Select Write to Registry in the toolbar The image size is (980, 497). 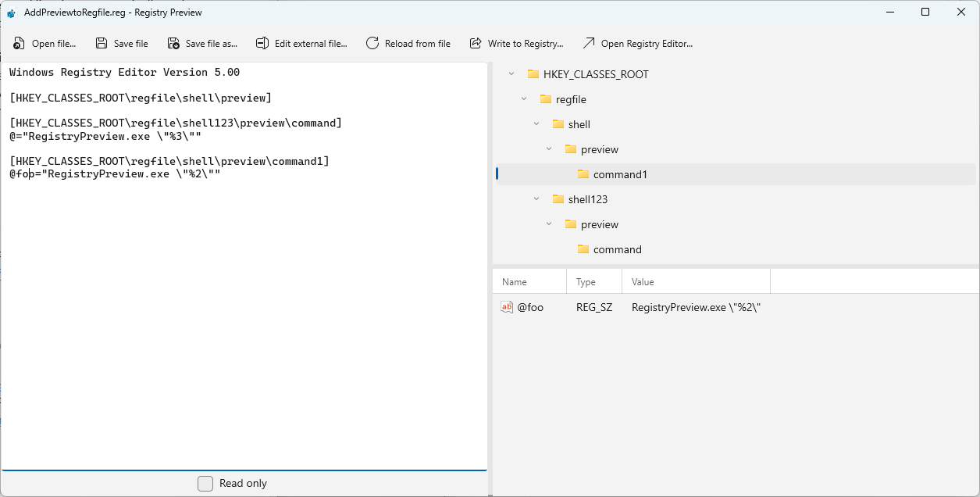click(517, 43)
